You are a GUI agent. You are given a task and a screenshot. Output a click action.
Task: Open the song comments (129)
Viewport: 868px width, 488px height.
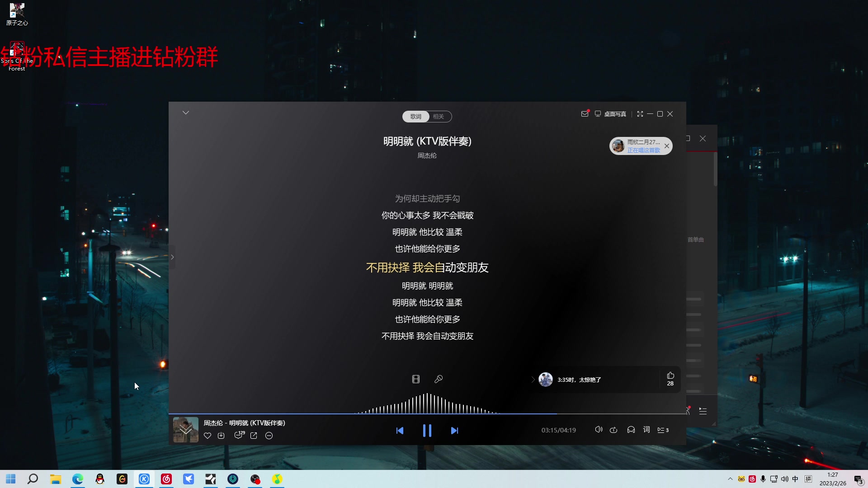pyautogui.click(x=239, y=435)
